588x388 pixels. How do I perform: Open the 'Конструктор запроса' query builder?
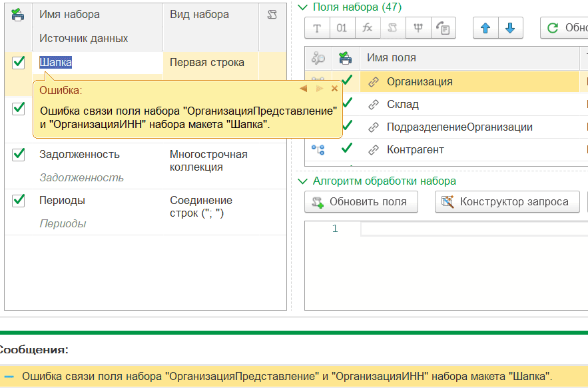coord(507,202)
